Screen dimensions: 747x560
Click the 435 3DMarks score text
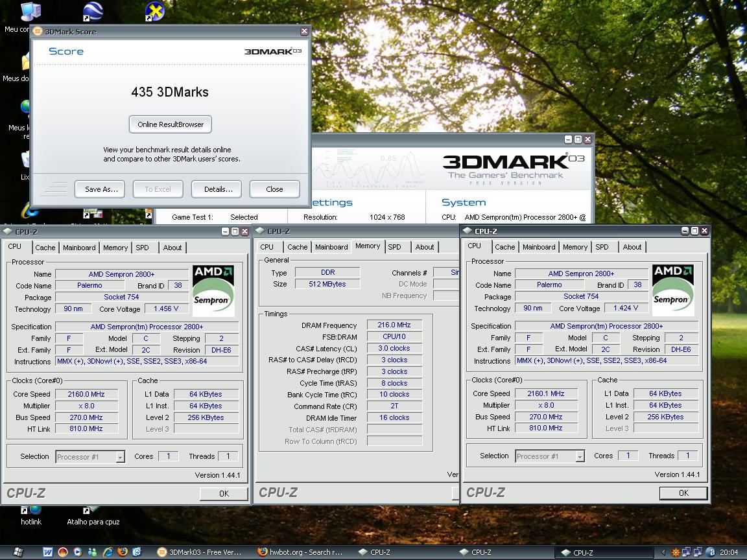click(170, 92)
